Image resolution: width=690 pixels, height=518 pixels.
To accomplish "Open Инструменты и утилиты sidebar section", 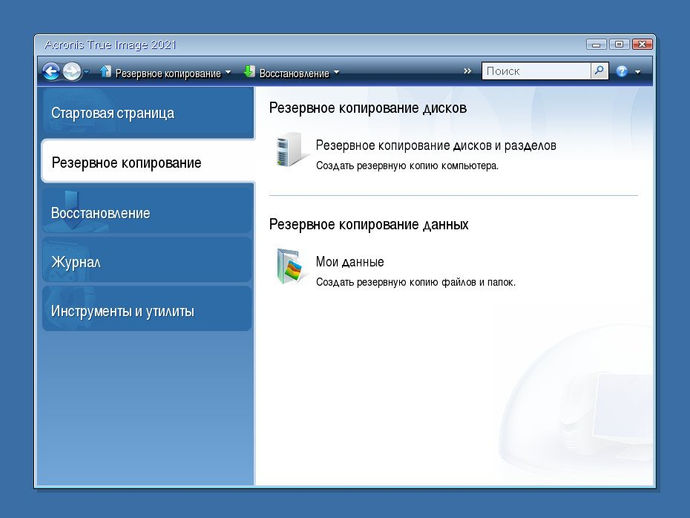I will (147, 310).
